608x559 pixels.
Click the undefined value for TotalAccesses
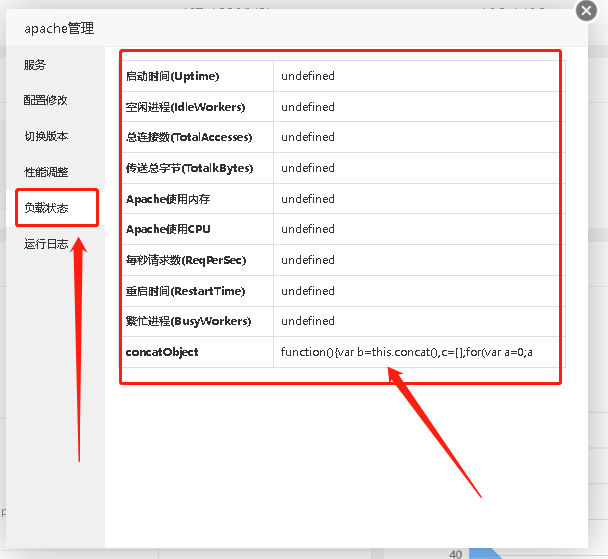[308, 137]
